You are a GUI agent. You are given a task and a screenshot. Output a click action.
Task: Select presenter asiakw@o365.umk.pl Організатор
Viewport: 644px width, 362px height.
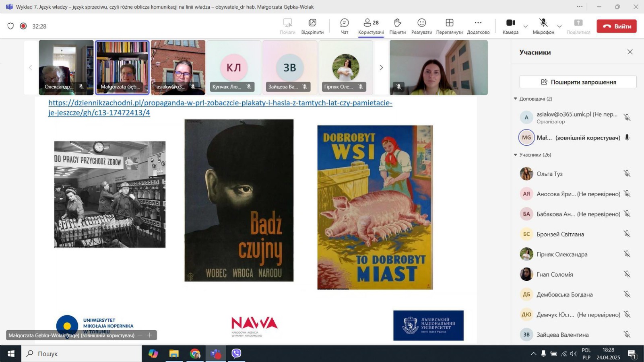(x=576, y=117)
